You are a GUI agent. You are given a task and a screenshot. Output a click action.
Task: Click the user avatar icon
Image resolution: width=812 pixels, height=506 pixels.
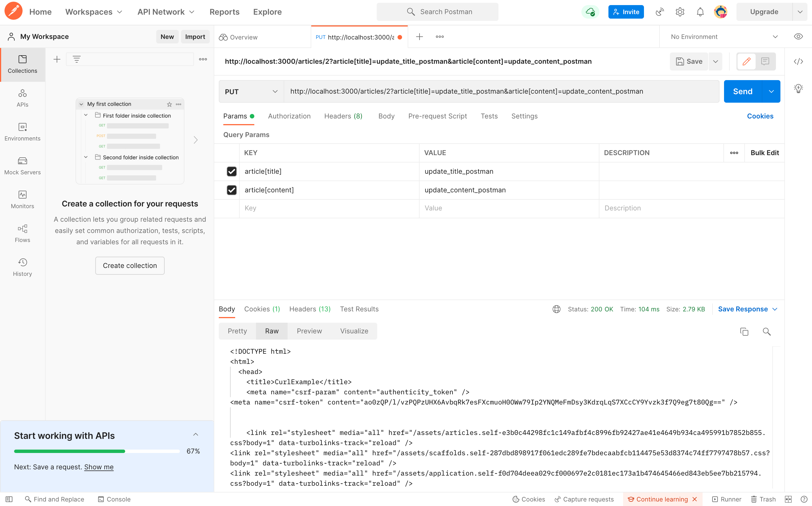click(720, 12)
